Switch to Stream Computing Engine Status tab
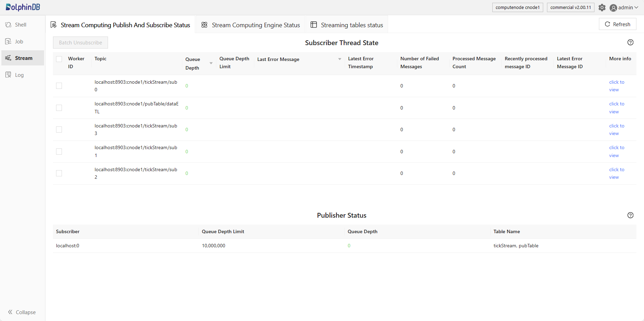644x321 pixels. pos(251,25)
